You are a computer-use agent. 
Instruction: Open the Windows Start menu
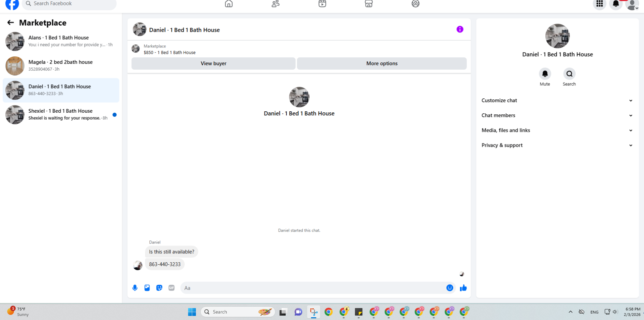[192, 312]
